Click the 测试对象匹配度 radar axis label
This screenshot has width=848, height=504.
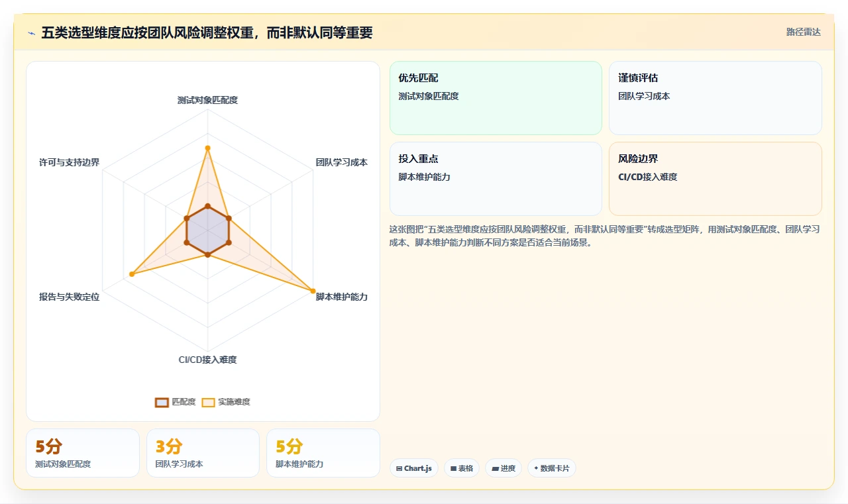[x=207, y=100]
